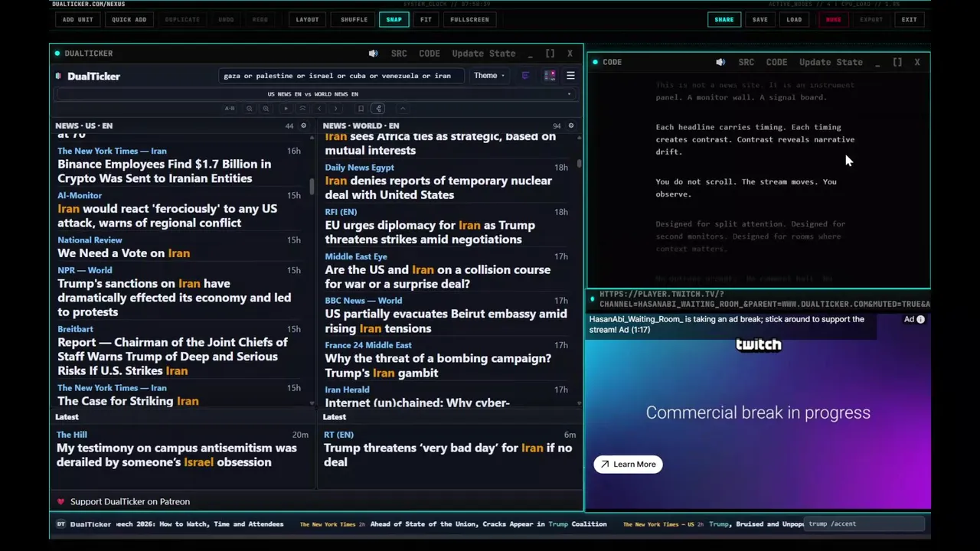Click the zoom in magnifier icon
Viewport: 980px width, 551px height.
[x=266, y=109]
